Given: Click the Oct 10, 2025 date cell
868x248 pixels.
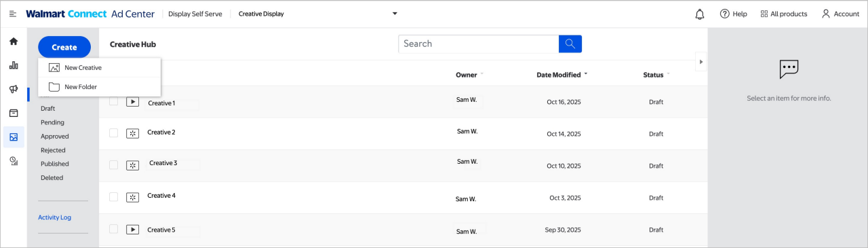Looking at the screenshot, I should coord(564,166).
